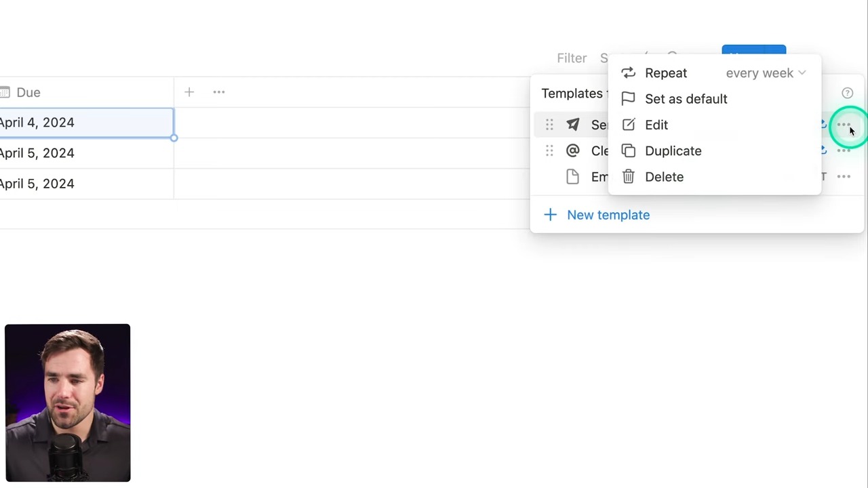Click the Due column header
The image size is (868, 488).
pos(28,92)
